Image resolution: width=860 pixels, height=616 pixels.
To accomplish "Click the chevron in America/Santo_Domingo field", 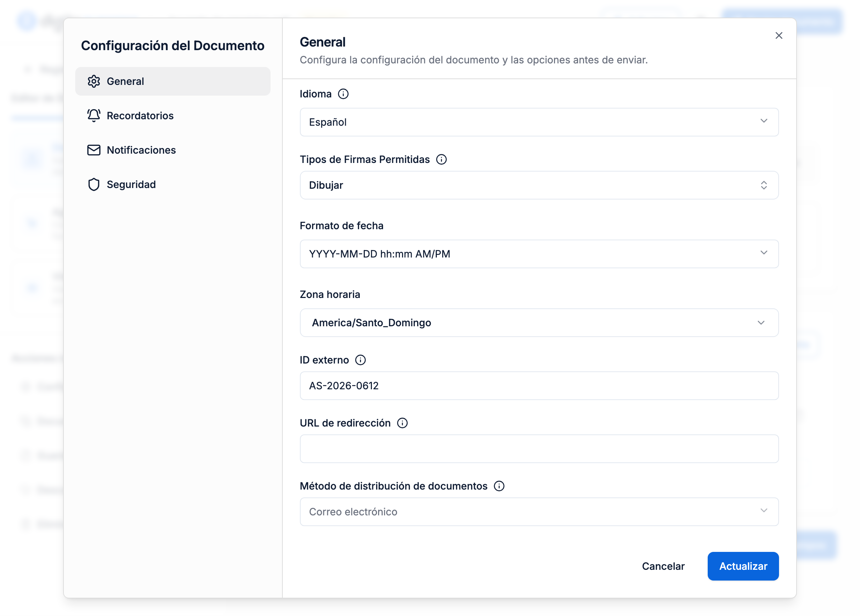I will pyautogui.click(x=761, y=323).
